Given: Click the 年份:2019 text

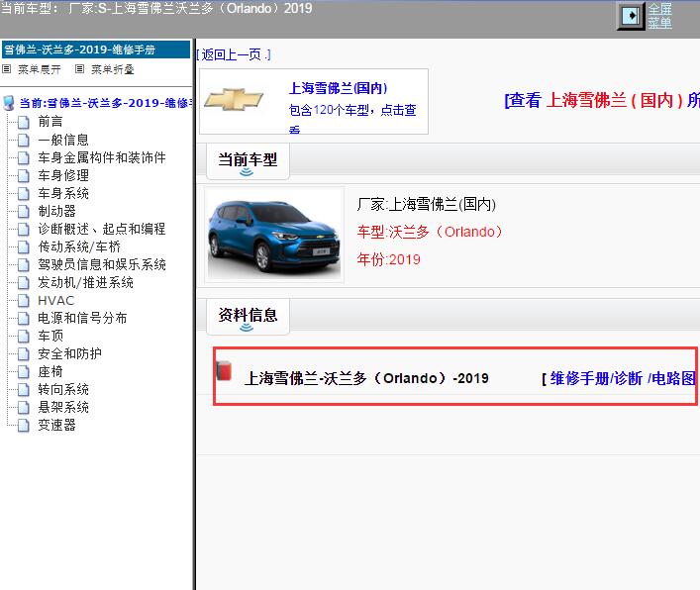Looking at the screenshot, I should [x=388, y=259].
